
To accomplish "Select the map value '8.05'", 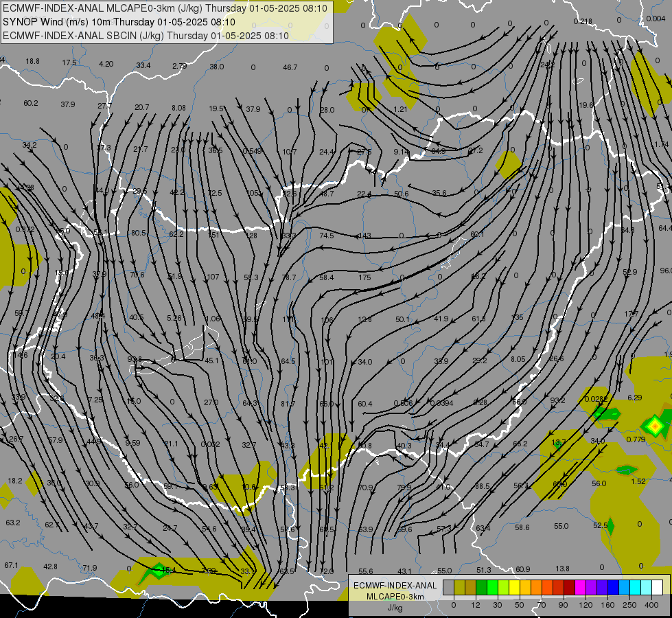I will 518,359.
